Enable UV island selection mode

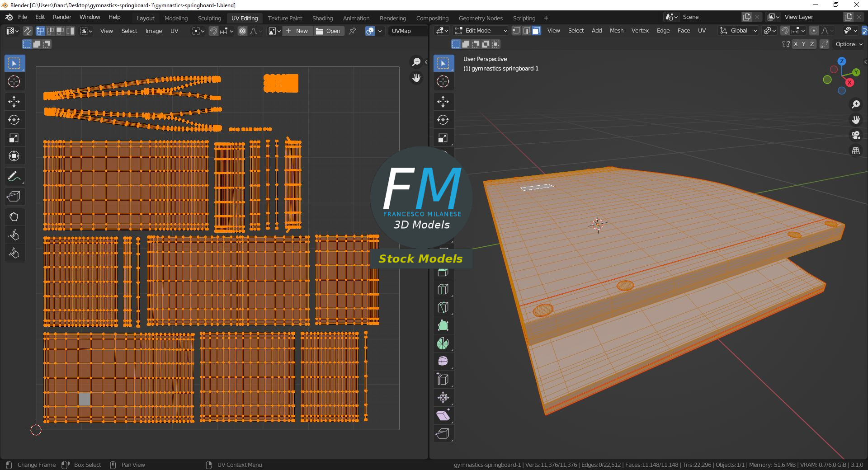pos(70,31)
